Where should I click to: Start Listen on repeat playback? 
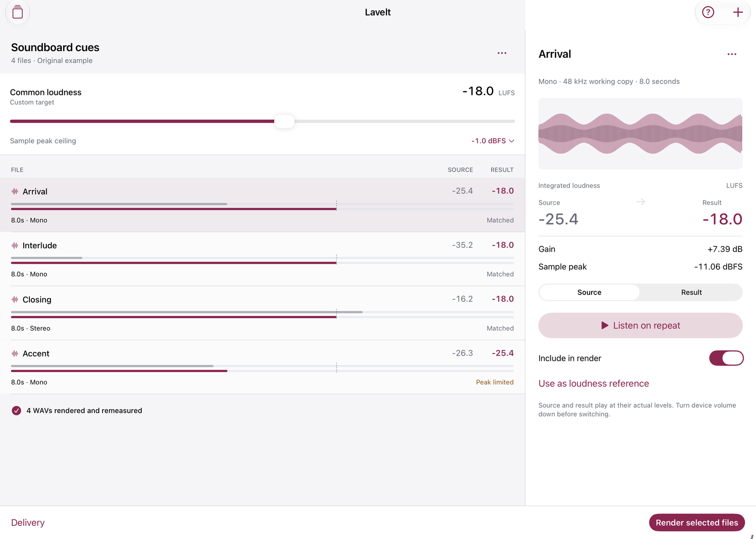(x=640, y=325)
